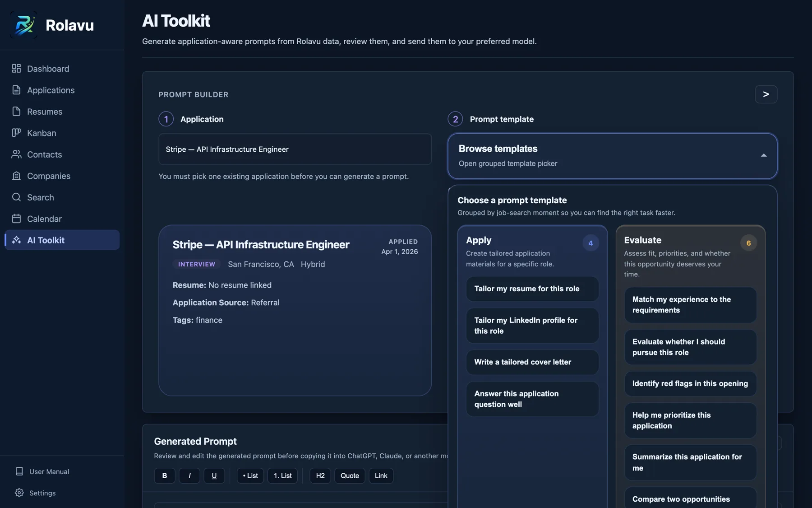812x508 pixels.
Task: Click Tailor my resume for this role
Action: [x=532, y=289]
